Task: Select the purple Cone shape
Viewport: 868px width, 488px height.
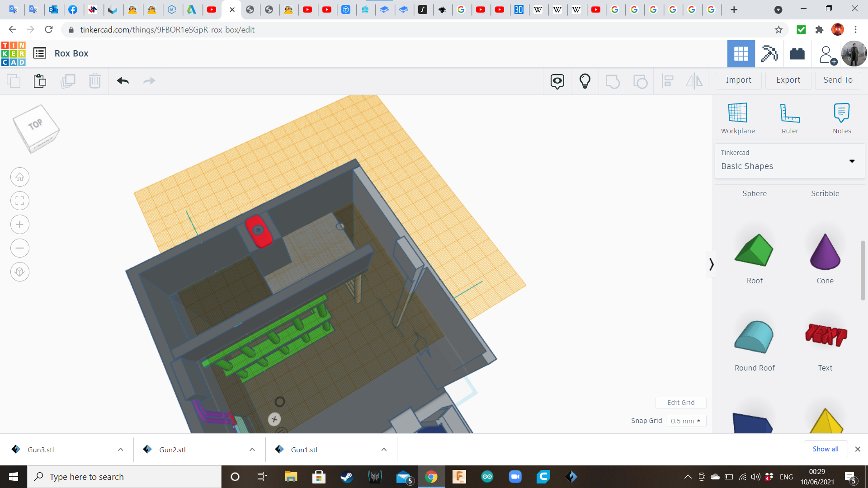Action: 825,252
